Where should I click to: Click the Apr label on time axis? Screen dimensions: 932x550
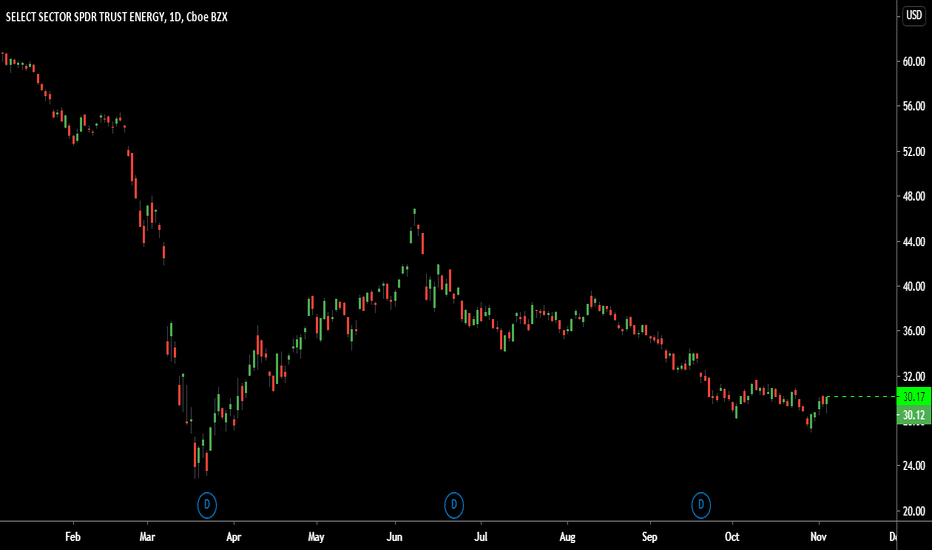click(234, 537)
